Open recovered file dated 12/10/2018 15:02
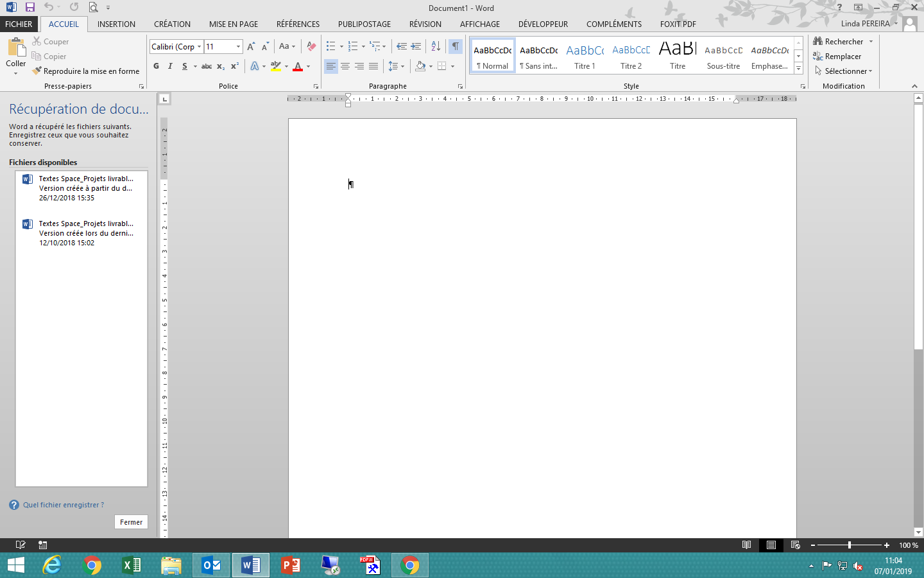The image size is (924, 578). [81, 233]
